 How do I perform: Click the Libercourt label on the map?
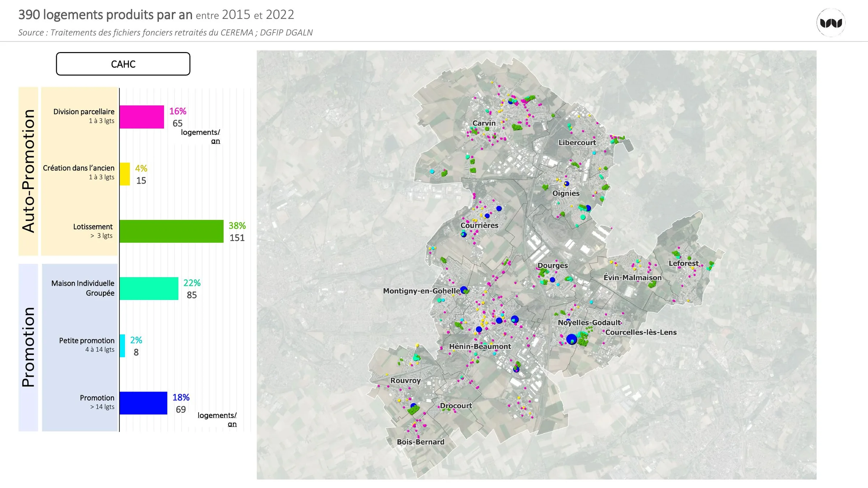pos(577,142)
